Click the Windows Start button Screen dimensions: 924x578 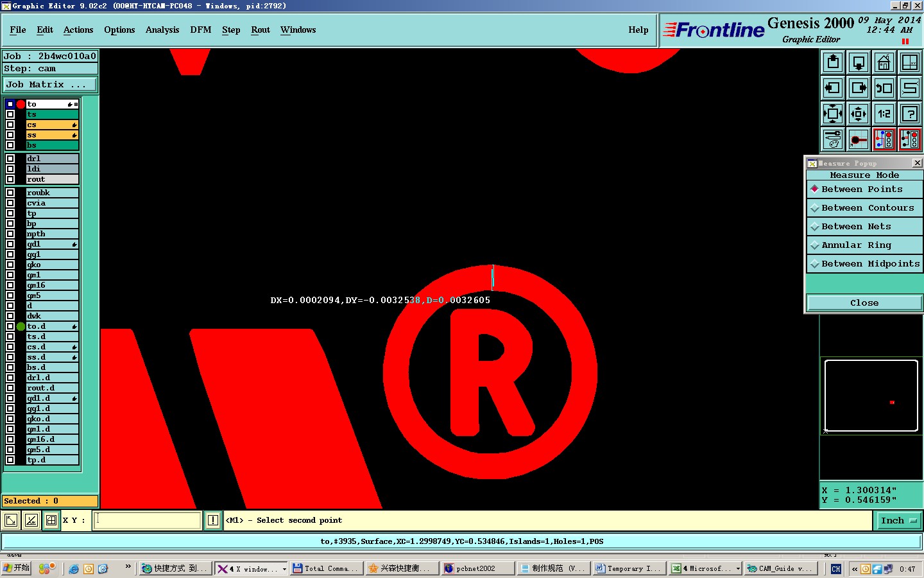pos(16,568)
